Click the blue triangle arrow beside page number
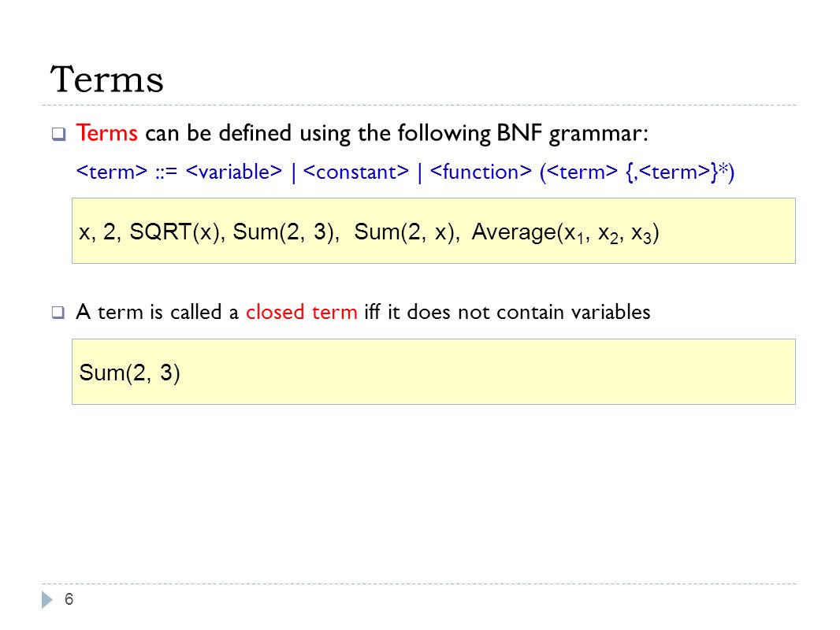This screenshot has height=630, width=840. (x=47, y=599)
